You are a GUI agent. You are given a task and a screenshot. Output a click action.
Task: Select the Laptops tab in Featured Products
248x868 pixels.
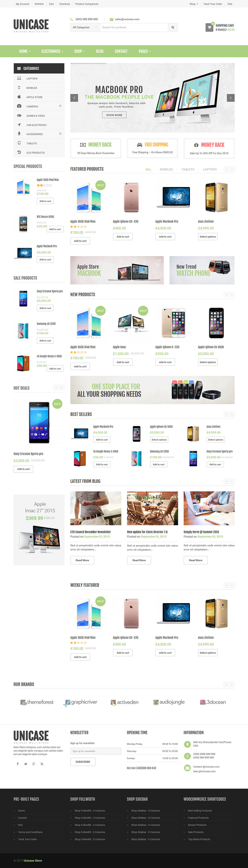pyautogui.click(x=210, y=169)
